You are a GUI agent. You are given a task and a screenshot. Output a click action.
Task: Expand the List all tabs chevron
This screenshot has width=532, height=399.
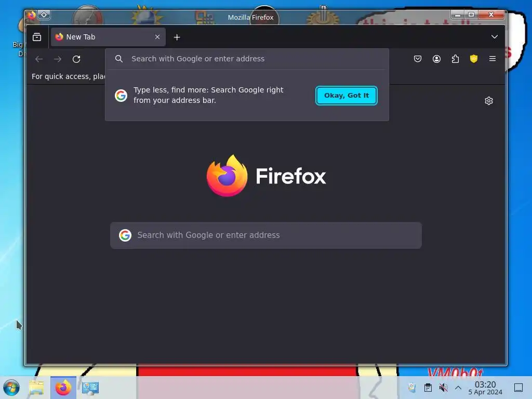(x=495, y=37)
